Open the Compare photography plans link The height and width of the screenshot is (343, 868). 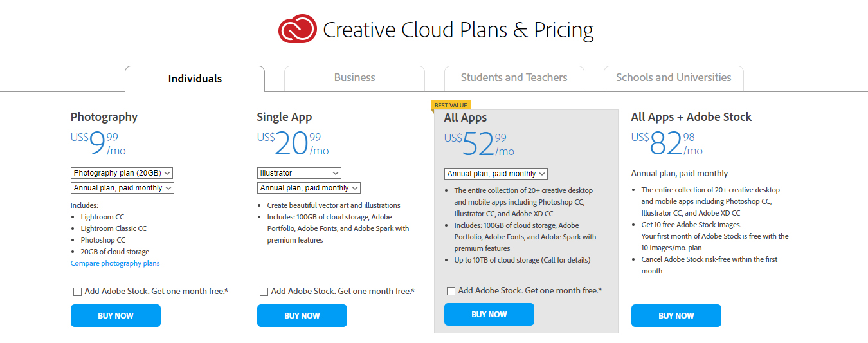[x=115, y=263]
